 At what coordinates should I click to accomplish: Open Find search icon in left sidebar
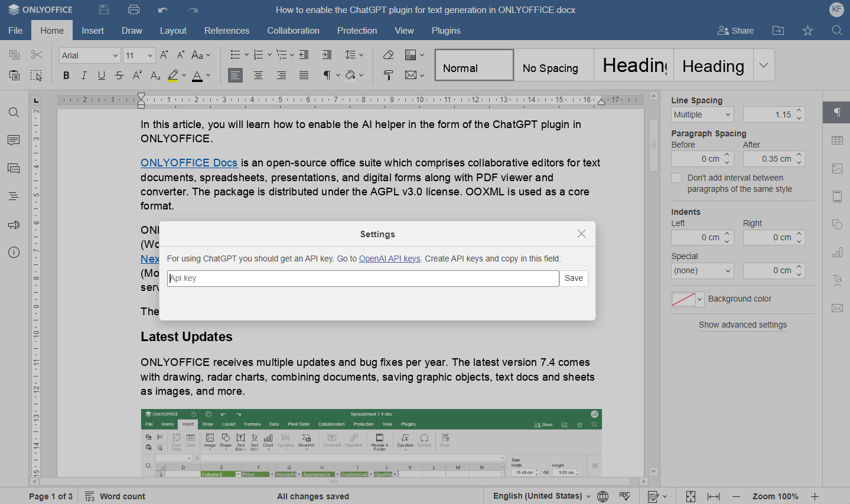14,113
